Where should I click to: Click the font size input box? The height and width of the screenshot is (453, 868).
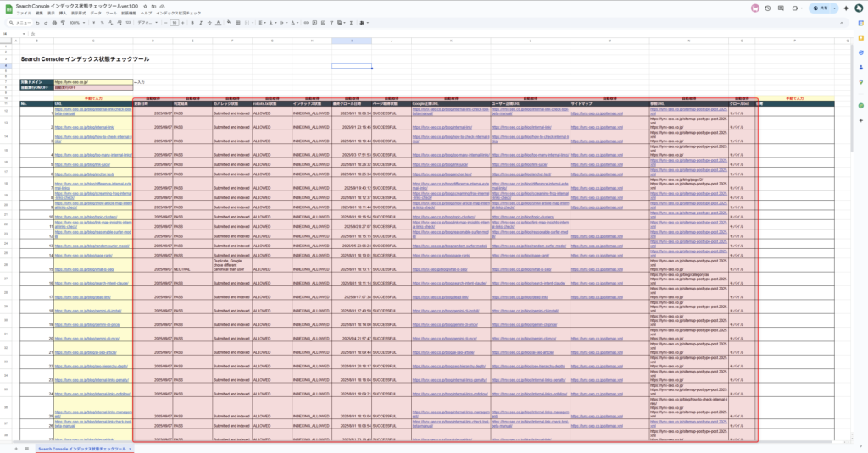pos(174,23)
